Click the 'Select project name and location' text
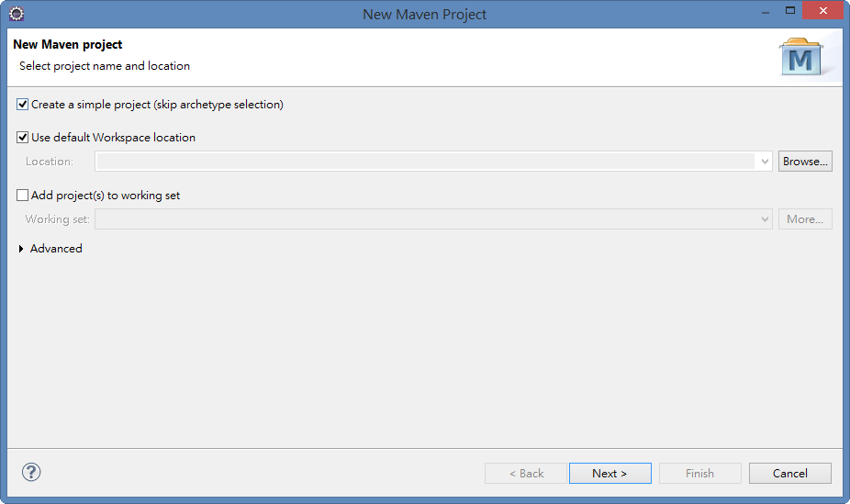This screenshot has width=850, height=504. [x=105, y=66]
